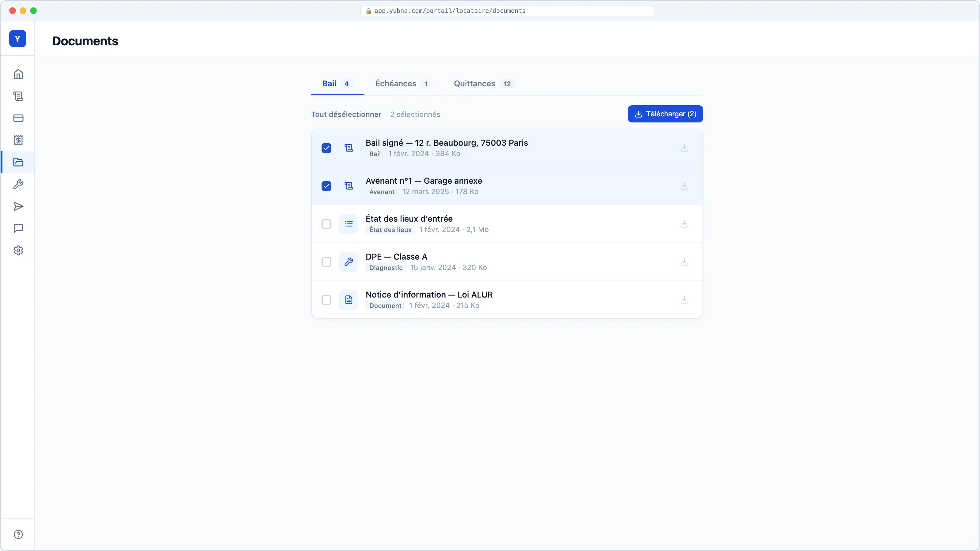Click '15 janv. 2024 · 320 Ko' text

(448, 268)
